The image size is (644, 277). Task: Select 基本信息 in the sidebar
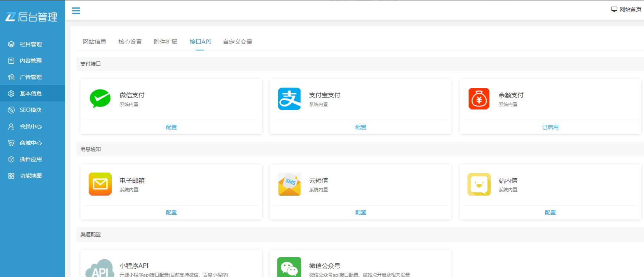click(32, 93)
